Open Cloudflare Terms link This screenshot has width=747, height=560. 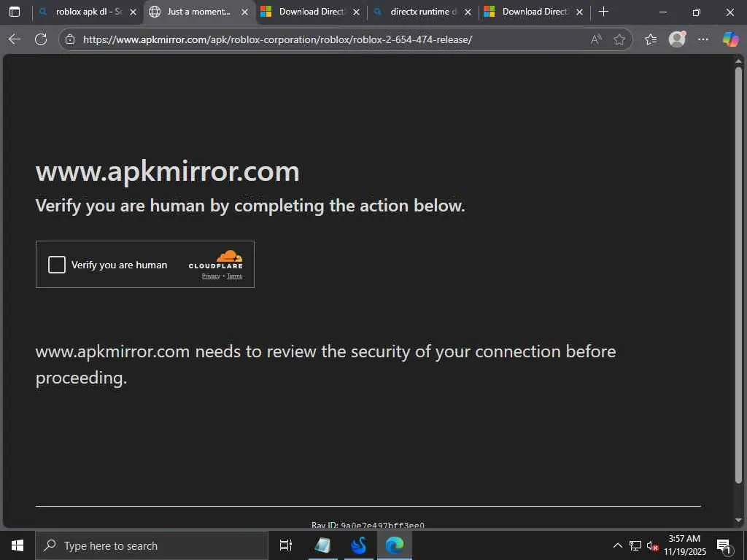click(x=234, y=276)
